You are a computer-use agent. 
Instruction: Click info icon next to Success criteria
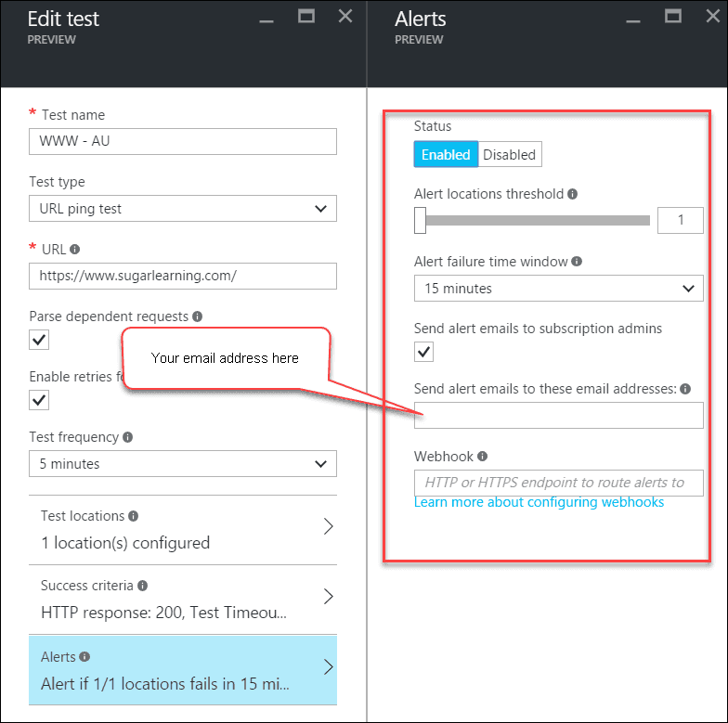[x=143, y=586]
